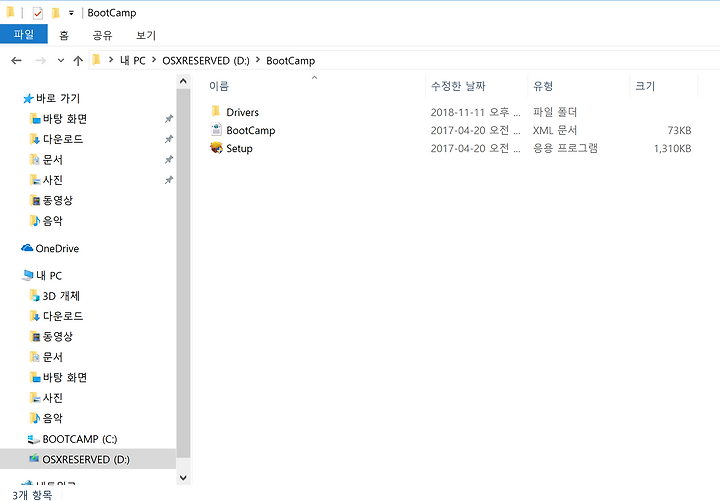Viewport: 720px width, 501px height.
Task: Click the 응용 프로그램 type cell
Action: [x=565, y=148]
